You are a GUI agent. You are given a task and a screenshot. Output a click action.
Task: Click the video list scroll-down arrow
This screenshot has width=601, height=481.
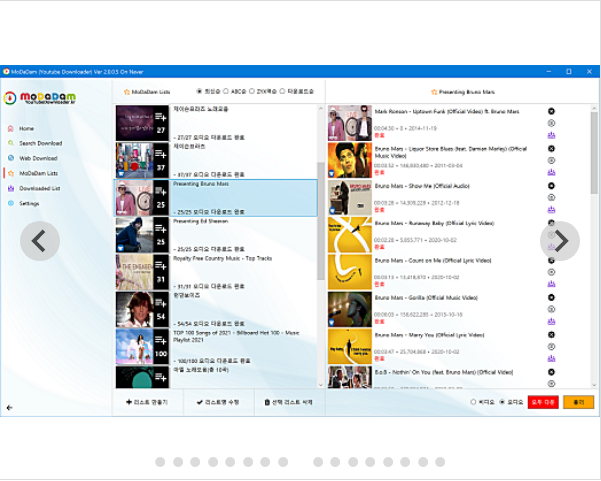click(x=594, y=384)
